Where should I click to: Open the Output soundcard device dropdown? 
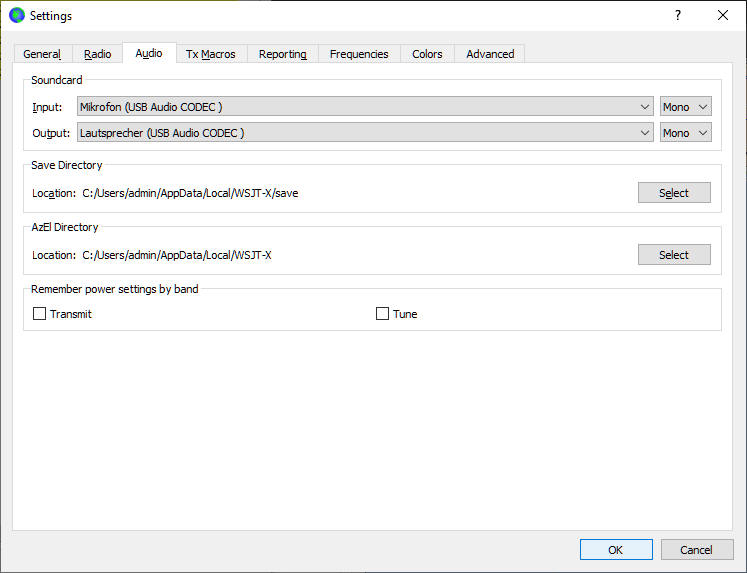pos(366,133)
